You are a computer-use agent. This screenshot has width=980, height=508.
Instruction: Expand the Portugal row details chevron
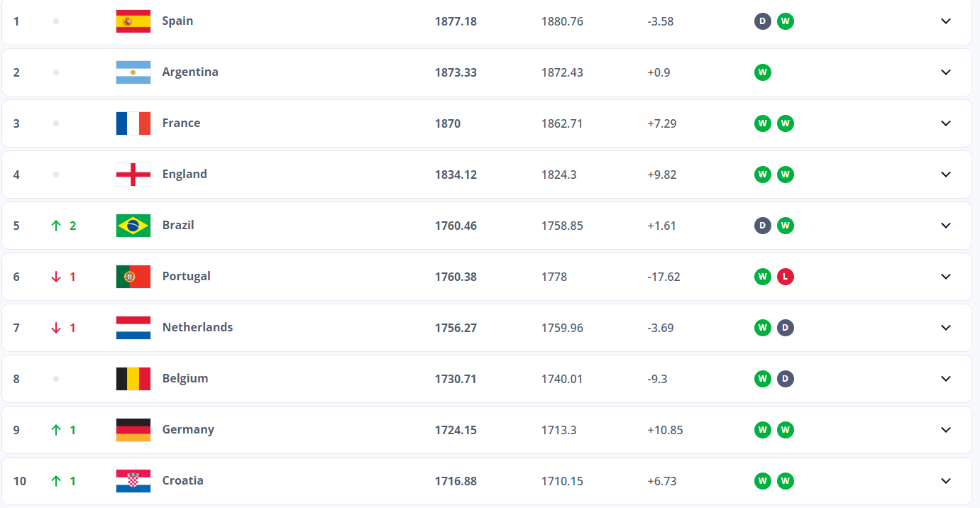point(945,277)
